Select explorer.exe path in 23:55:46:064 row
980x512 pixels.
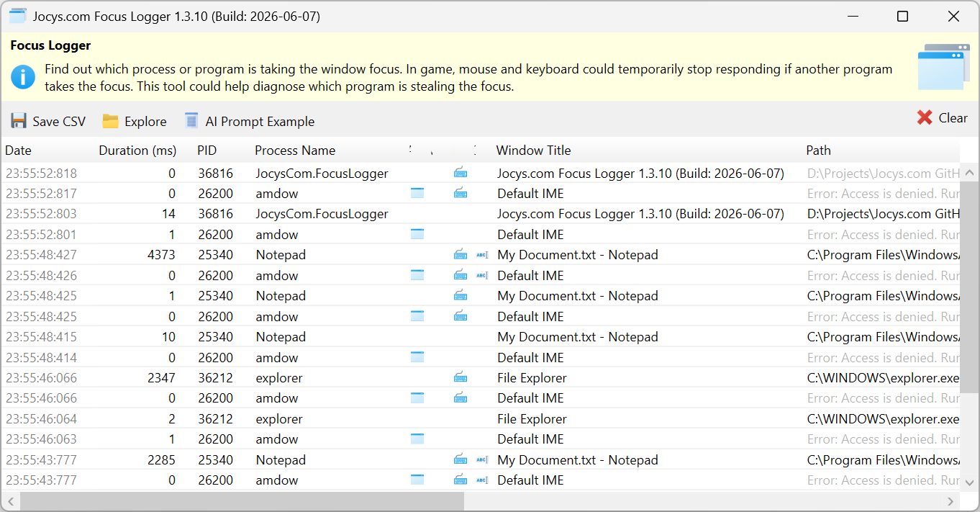coord(883,418)
